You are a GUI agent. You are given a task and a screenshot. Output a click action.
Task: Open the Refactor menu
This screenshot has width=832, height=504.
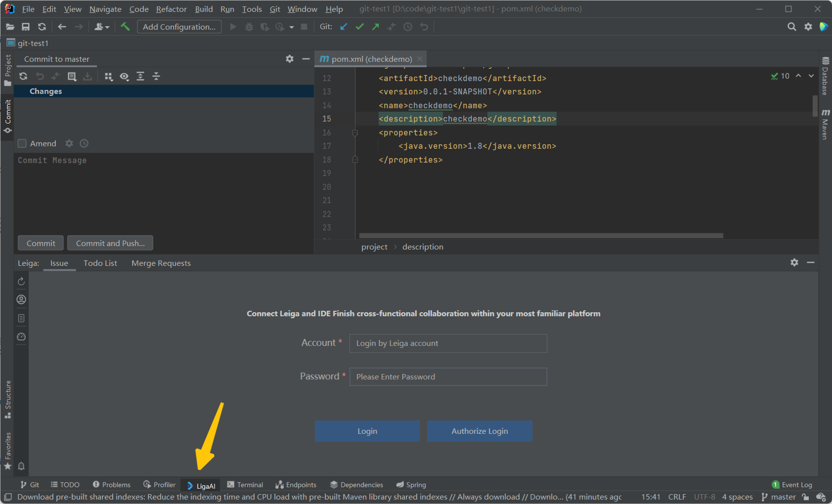click(171, 9)
